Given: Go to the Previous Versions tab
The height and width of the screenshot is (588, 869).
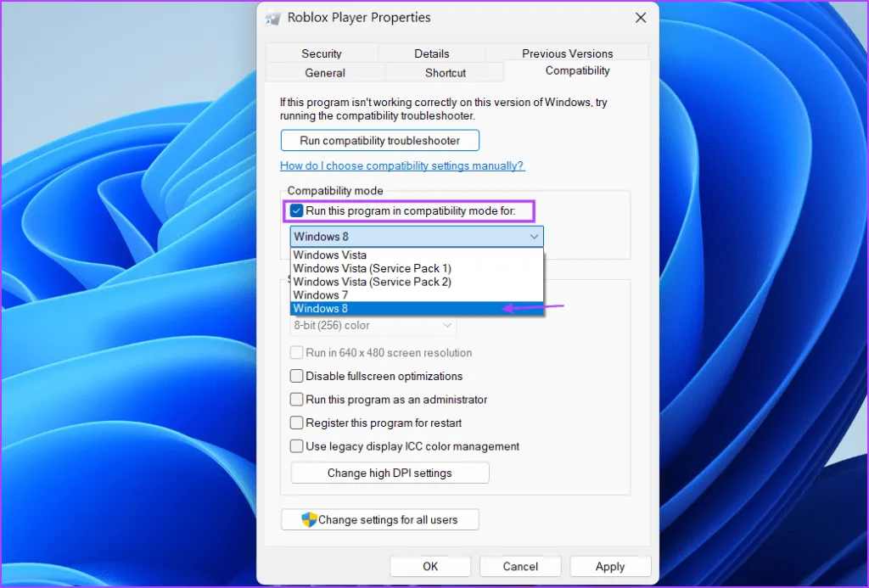Looking at the screenshot, I should pos(567,53).
